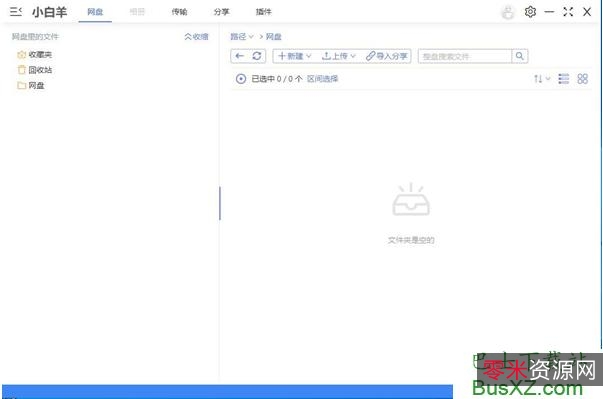
Task: Open the 插件 tab
Action: (264, 12)
